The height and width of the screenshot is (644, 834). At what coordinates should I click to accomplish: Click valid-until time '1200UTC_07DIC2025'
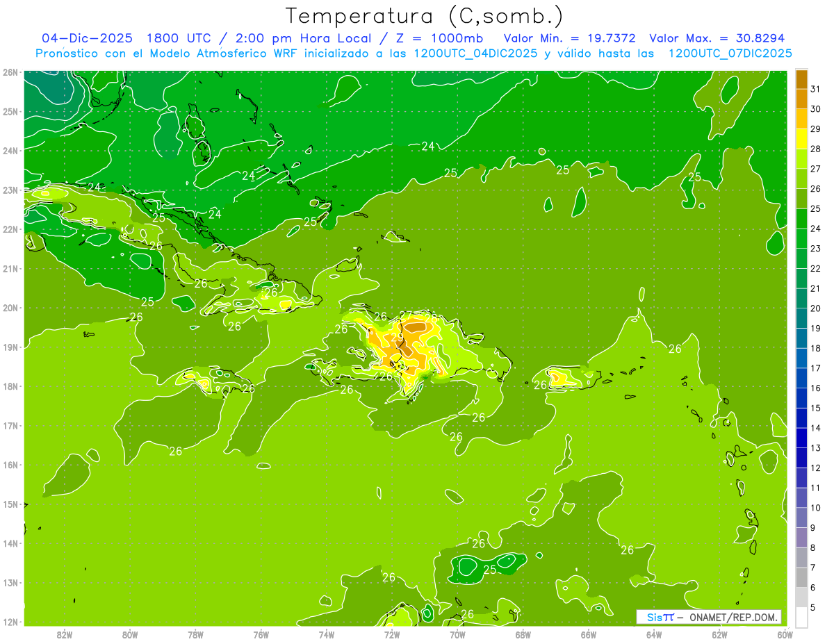click(x=730, y=53)
